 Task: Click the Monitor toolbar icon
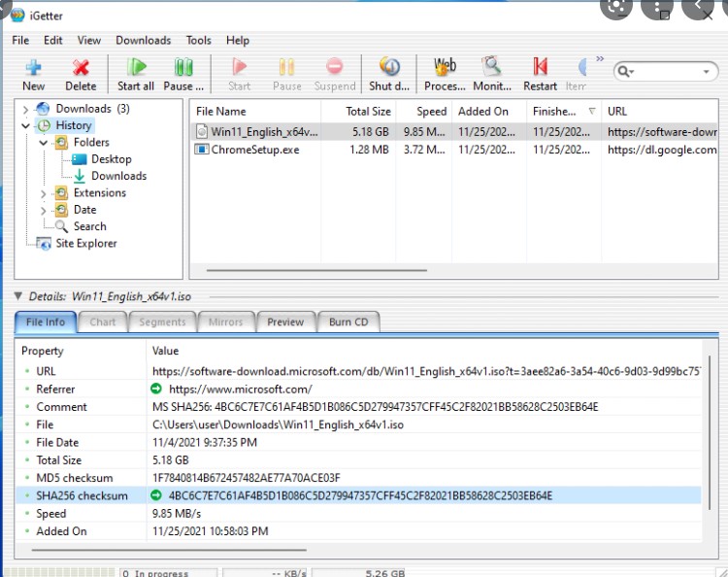pos(492,67)
